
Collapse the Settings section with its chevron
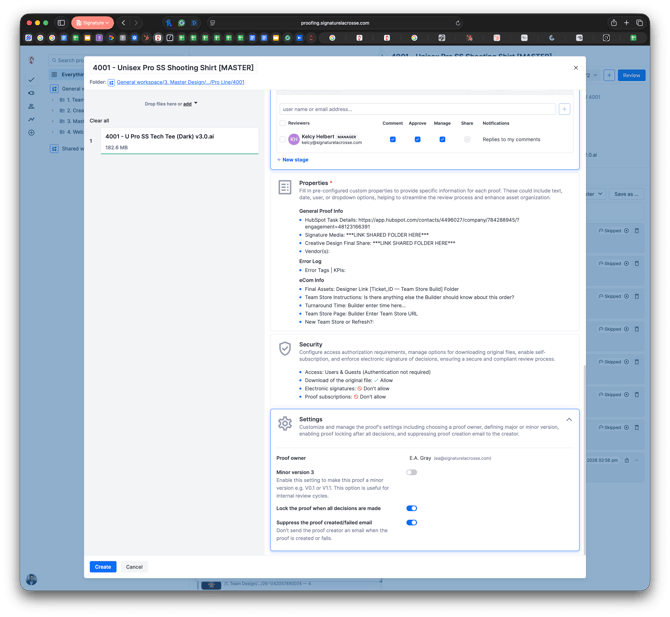coord(569,420)
